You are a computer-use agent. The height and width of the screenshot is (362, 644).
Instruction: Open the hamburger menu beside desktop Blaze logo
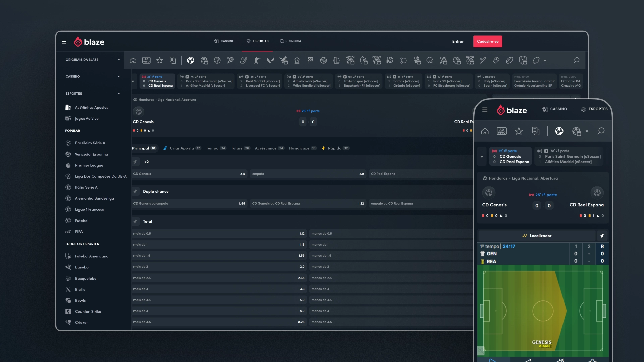point(64,42)
